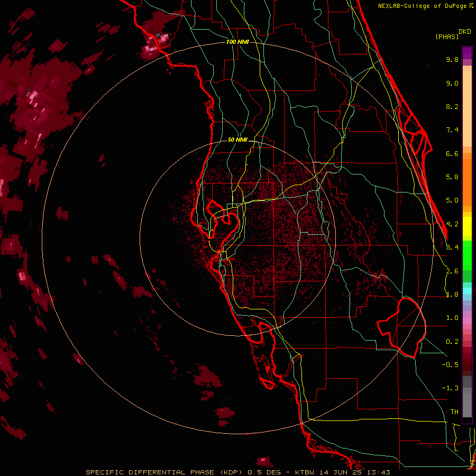This screenshot has width=476, height=476.
Task: Click the 3.4 legend value
Action: (452, 248)
